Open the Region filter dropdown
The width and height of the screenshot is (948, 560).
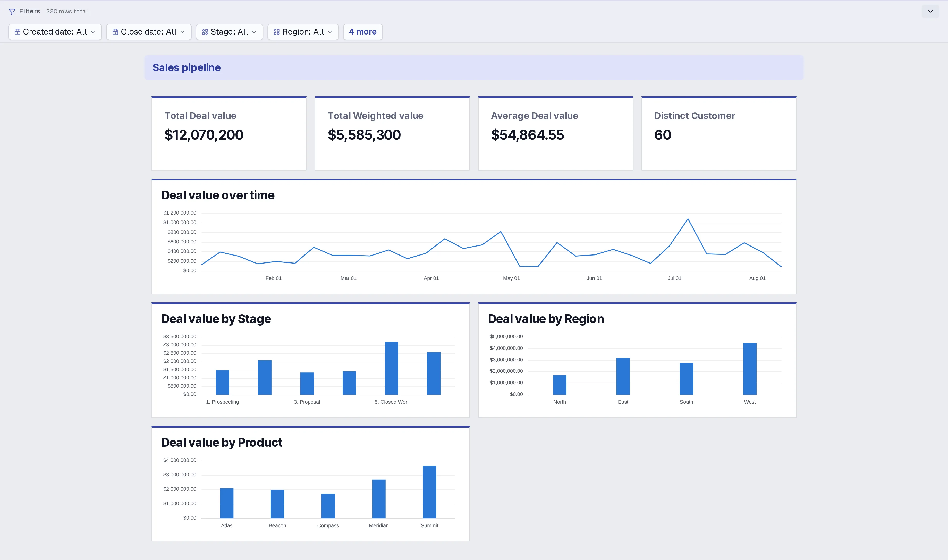point(303,32)
